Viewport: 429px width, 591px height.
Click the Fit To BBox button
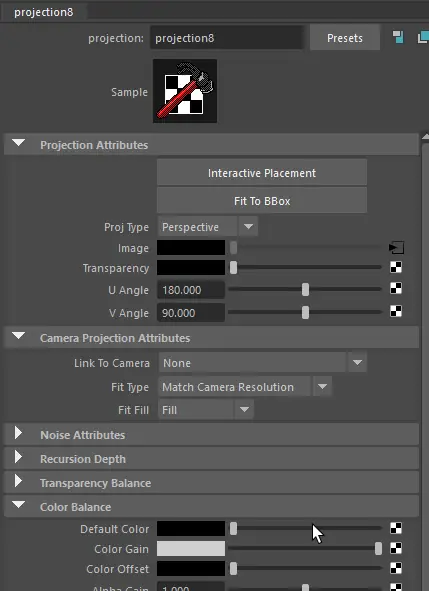262,201
